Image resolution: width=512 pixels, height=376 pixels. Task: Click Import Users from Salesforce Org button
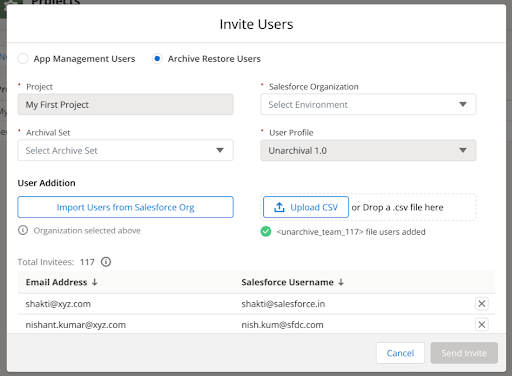tap(125, 207)
